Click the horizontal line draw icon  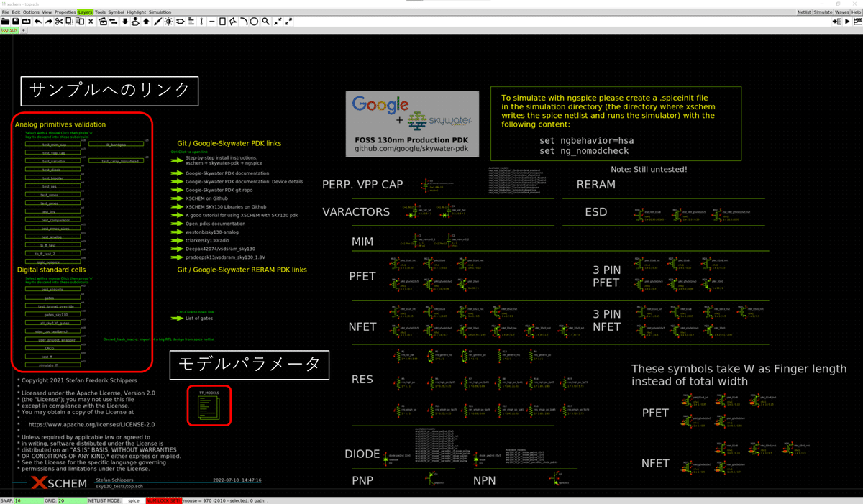coord(212,22)
